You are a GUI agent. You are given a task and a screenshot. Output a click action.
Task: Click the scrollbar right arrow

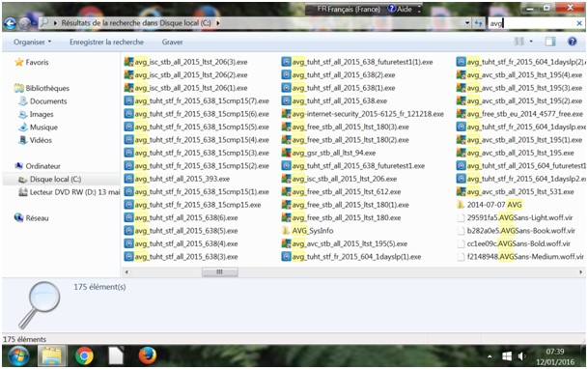coord(581,271)
